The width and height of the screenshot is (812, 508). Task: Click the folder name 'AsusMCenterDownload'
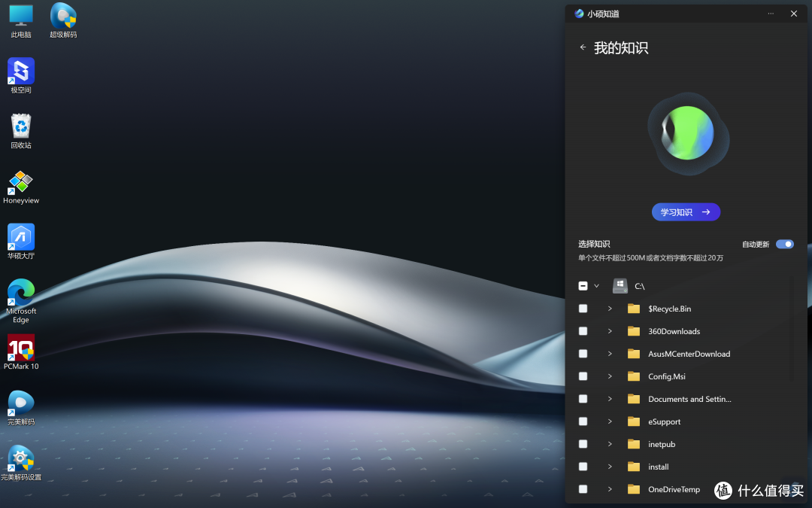click(689, 354)
